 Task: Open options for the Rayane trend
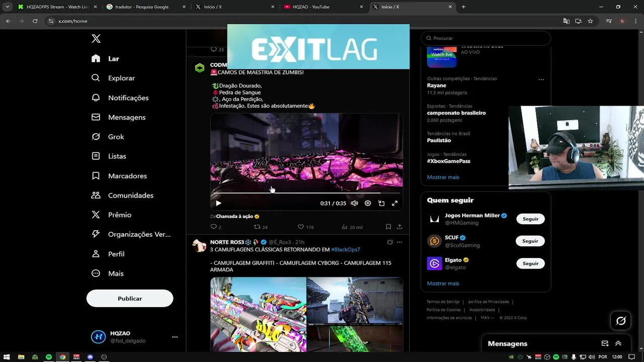pyautogui.click(x=541, y=79)
